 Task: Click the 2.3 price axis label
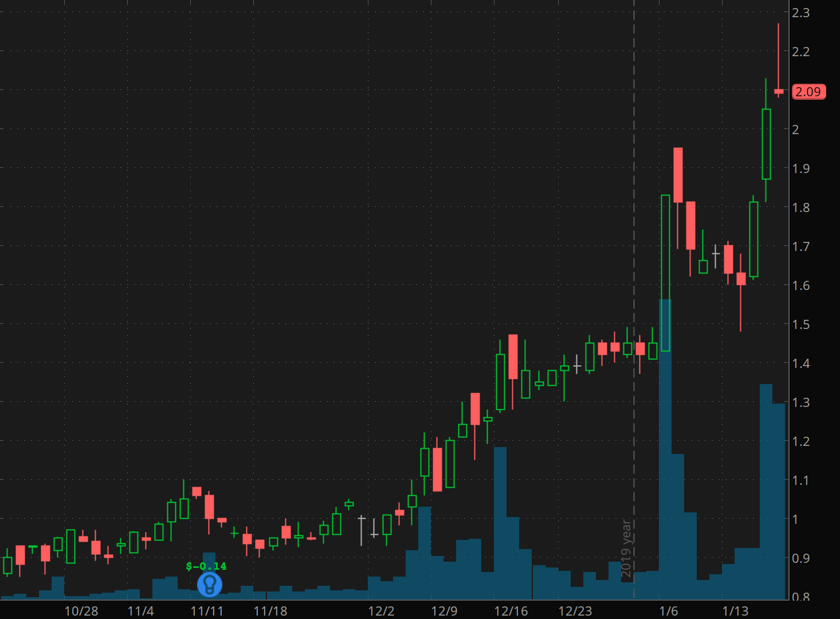[800, 13]
